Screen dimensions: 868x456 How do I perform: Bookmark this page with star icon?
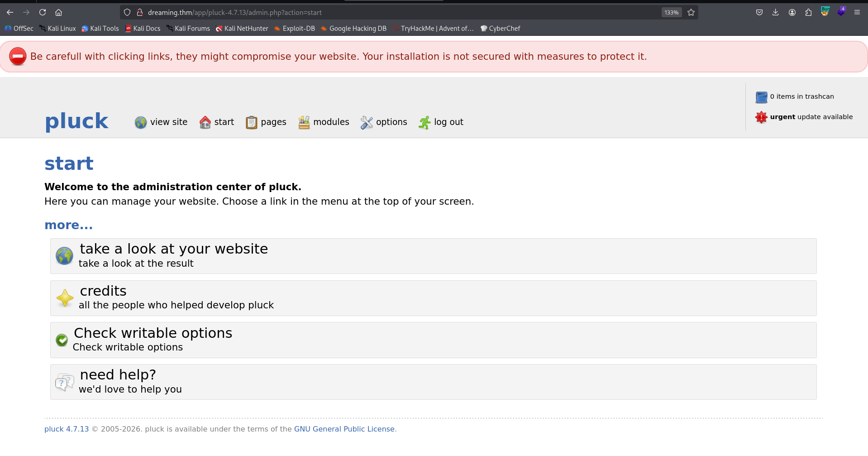click(x=691, y=13)
